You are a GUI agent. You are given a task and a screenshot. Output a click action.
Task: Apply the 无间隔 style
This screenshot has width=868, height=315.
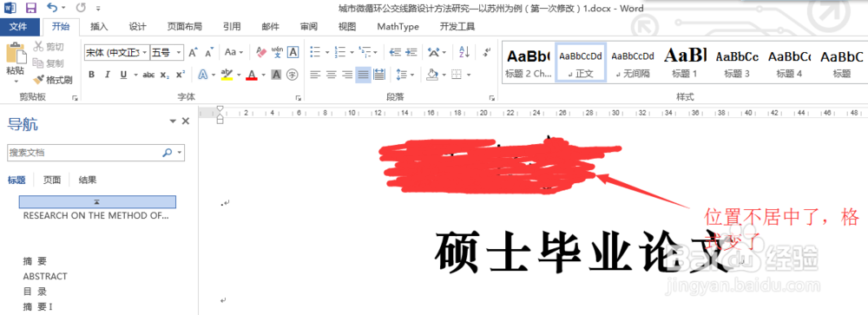coord(633,62)
